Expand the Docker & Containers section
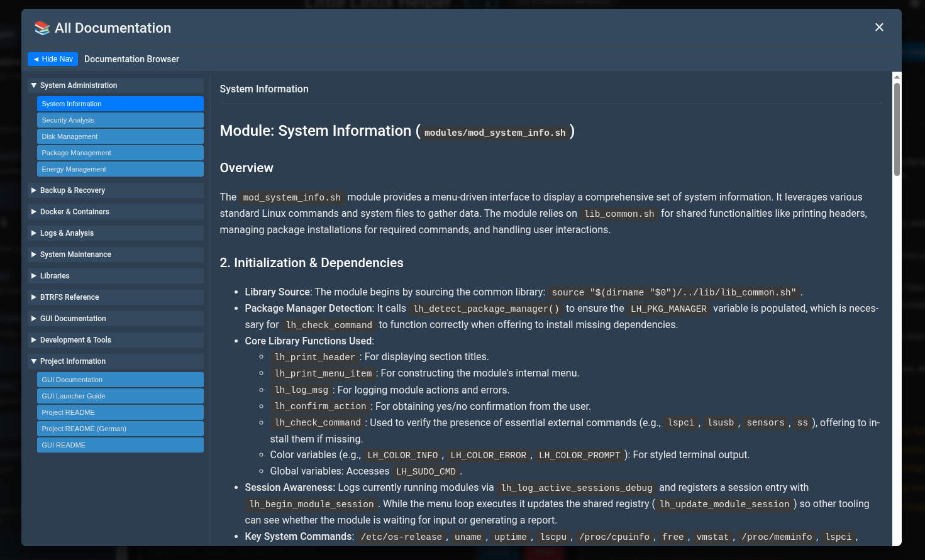 [116, 212]
